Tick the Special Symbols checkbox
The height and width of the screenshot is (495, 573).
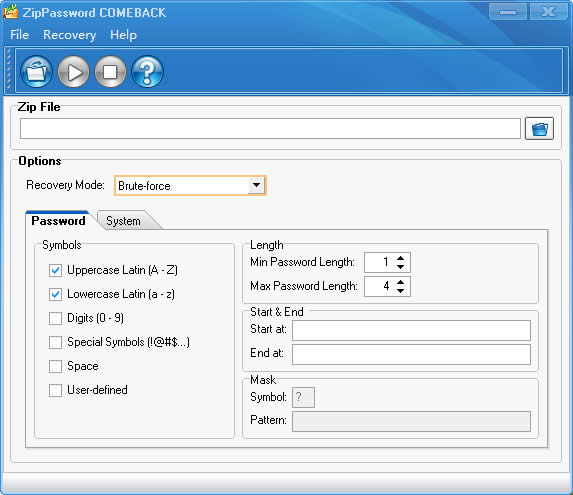(x=55, y=342)
